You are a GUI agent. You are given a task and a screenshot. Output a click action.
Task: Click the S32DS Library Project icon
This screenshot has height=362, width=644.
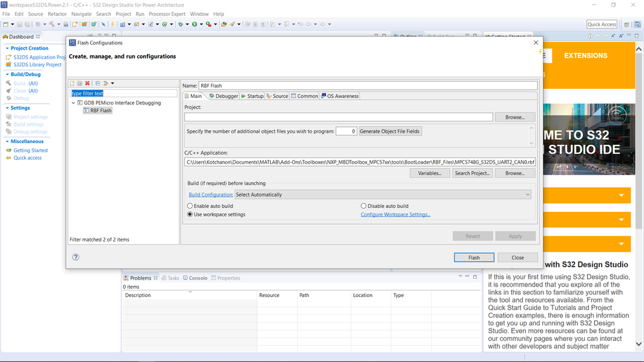pos(8,64)
